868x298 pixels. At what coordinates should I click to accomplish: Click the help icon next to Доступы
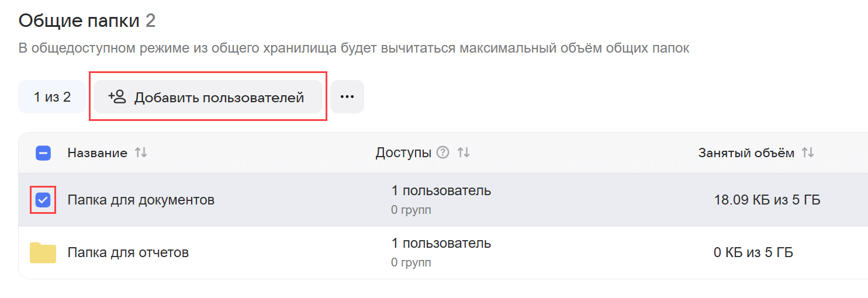pyautogui.click(x=443, y=153)
